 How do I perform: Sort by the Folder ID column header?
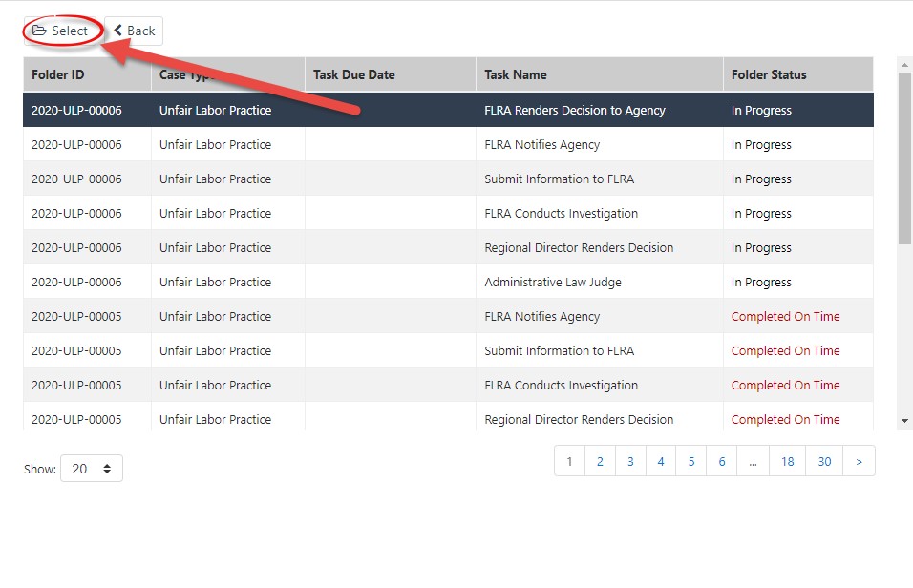[x=87, y=74]
